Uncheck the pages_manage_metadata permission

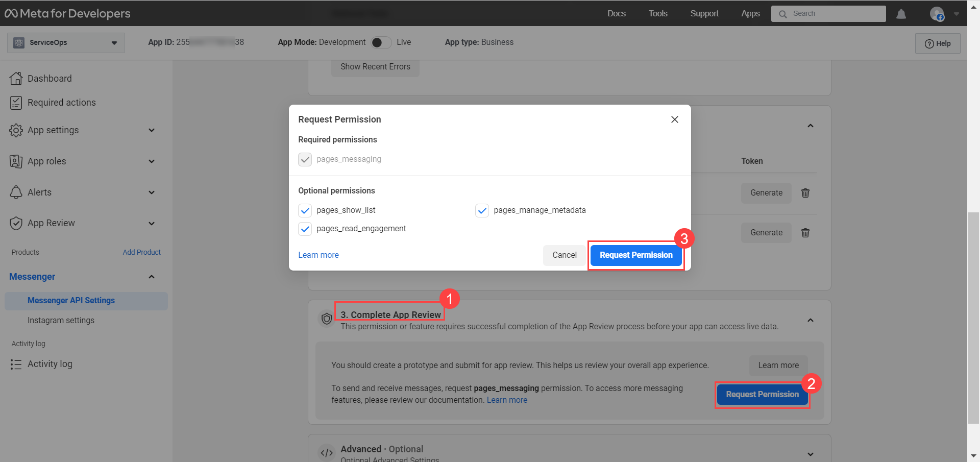tap(482, 210)
